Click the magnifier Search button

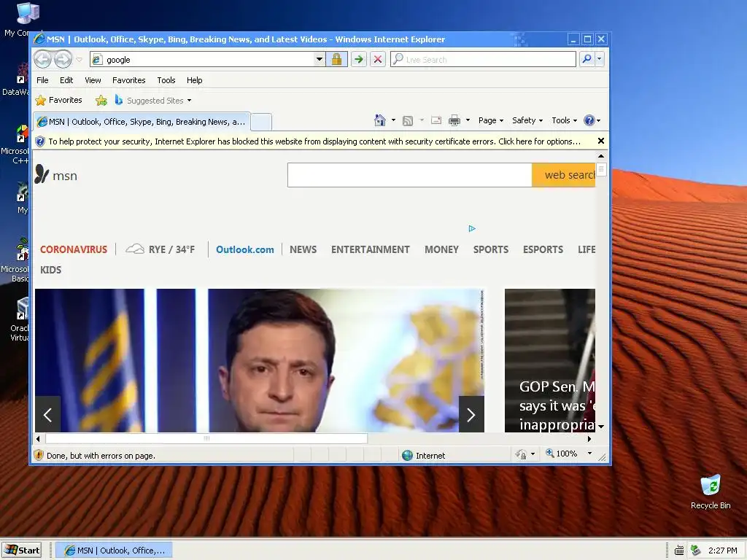point(587,59)
